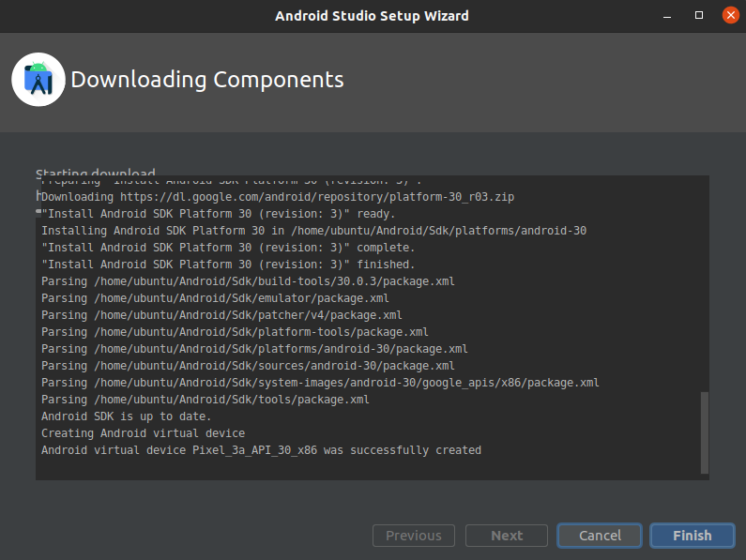Click 'Parsing .../platforms/android-30/package.xml' line

tap(254, 349)
